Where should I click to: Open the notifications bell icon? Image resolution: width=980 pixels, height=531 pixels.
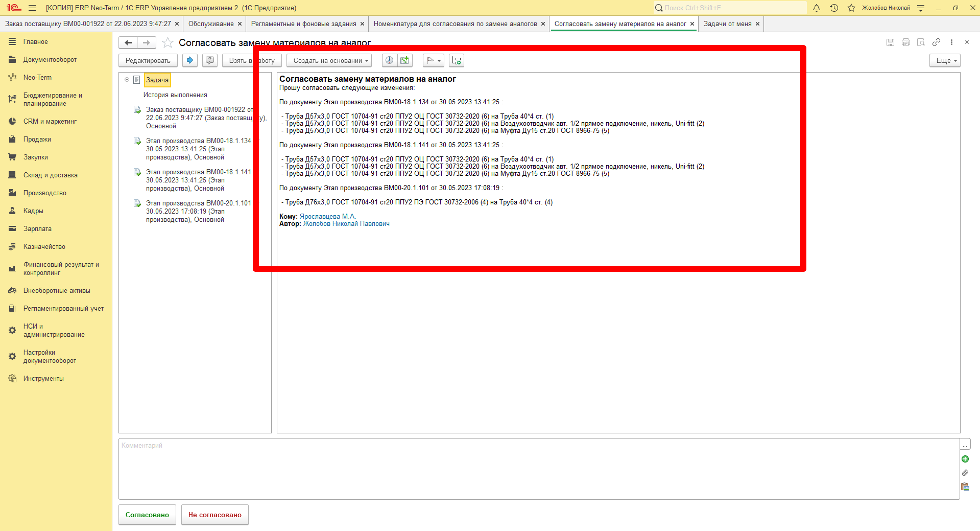pos(817,8)
